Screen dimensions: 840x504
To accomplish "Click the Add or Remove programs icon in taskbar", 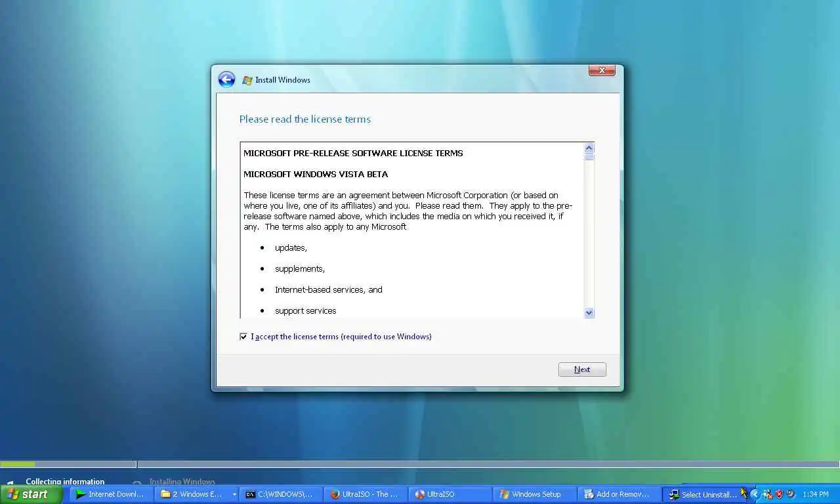I will click(x=589, y=494).
